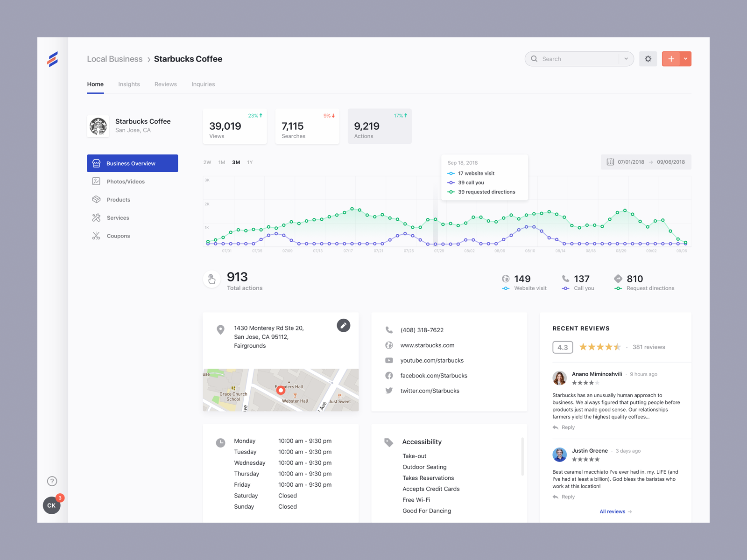Click the directions icon beside 810

click(618, 279)
